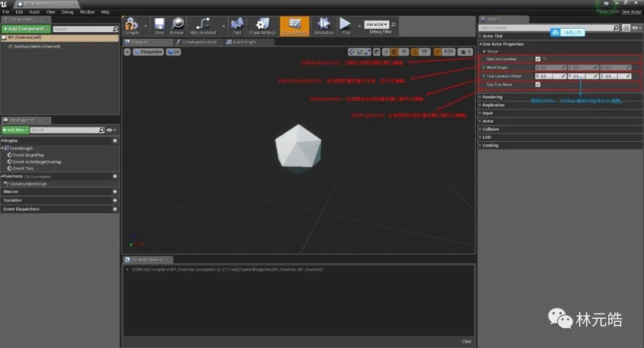
Task: Start Simulation from the toolbar
Action: point(324,26)
